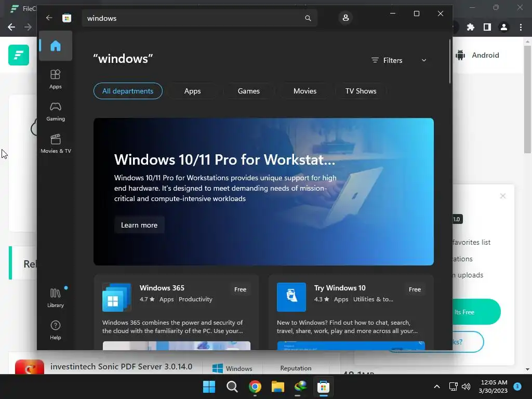Click the Try Windows 10 app icon
532x399 pixels.
(x=291, y=297)
